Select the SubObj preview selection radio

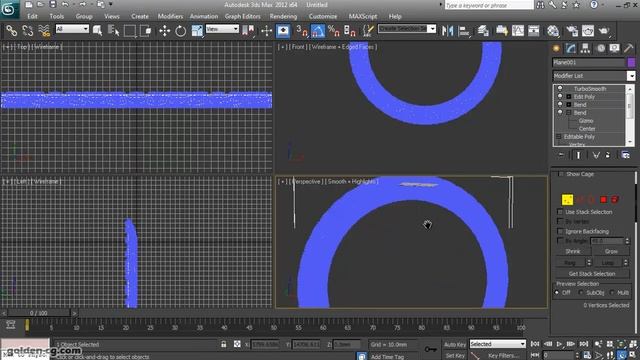[581, 293]
